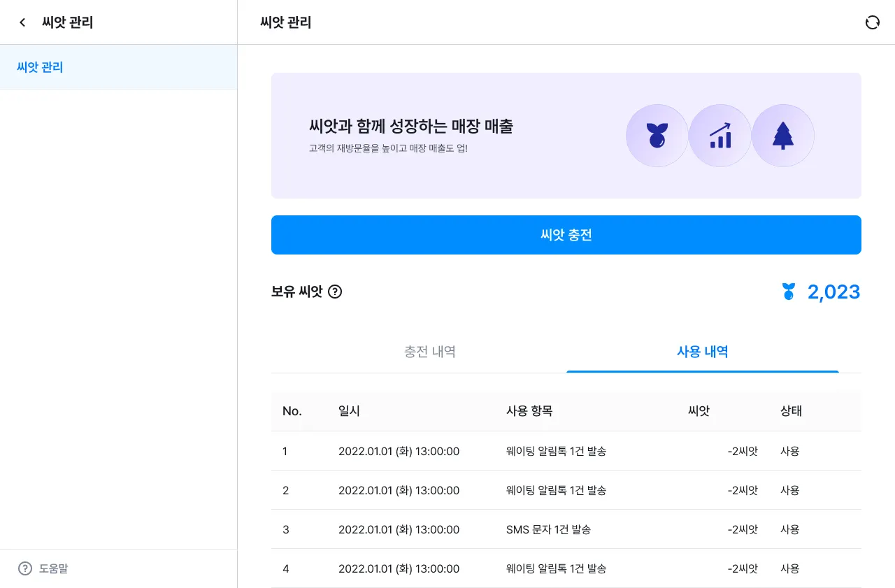Click the question mark beside 보유 씨앗
The image size is (895, 588).
pos(335,292)
